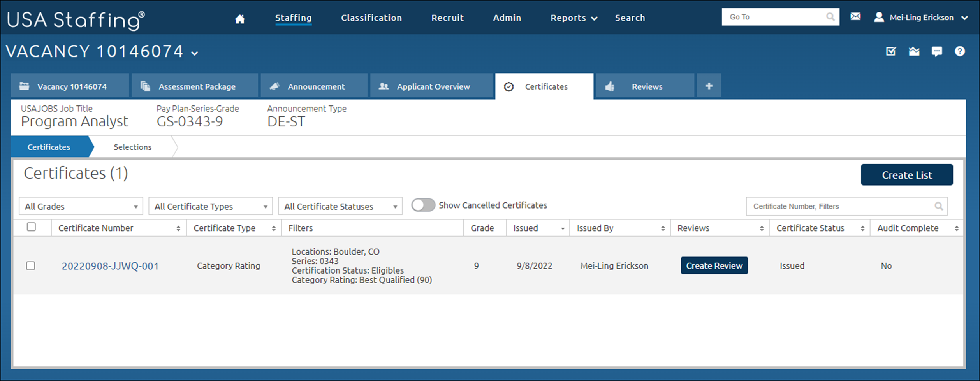The height and width of the screenshot is (381, 980).
Task: Open the Admin menu
Action: click(x=507, y=18)
